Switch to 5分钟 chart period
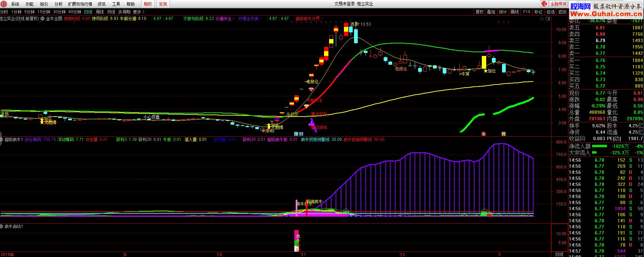 [x=29, y=12]
